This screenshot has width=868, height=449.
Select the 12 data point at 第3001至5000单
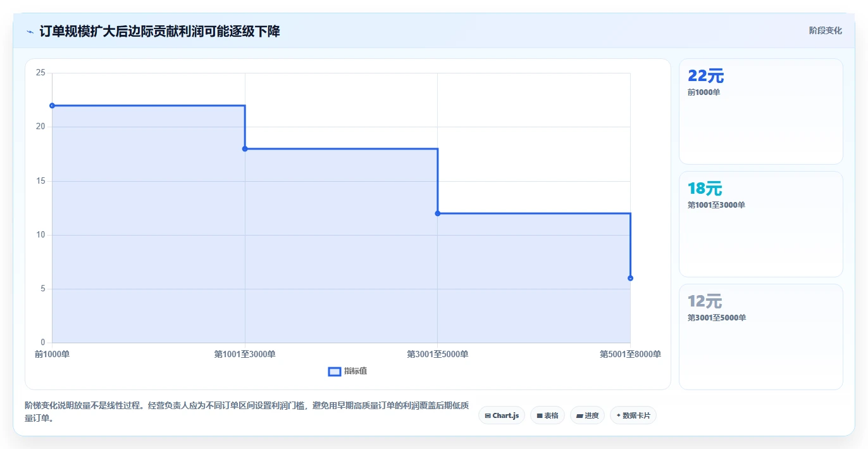point(438,213)
